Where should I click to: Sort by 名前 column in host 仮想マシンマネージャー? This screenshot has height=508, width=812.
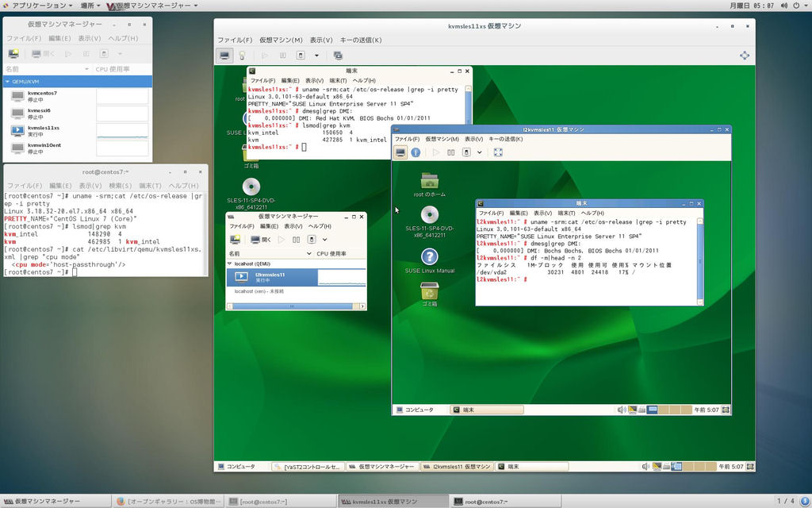tap(47, 69)
